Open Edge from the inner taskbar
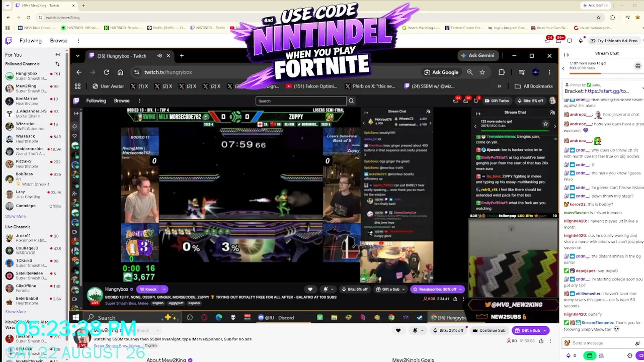 218,317
